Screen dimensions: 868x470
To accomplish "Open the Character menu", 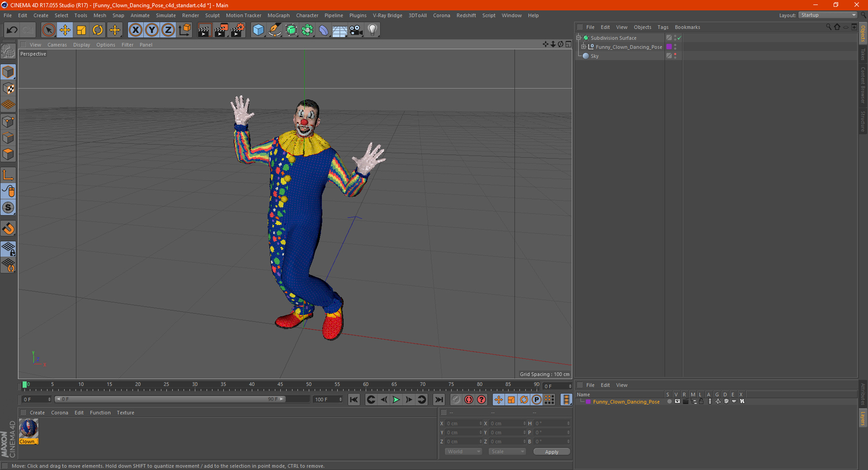I will pyautogui.click(x=307, y=15).
